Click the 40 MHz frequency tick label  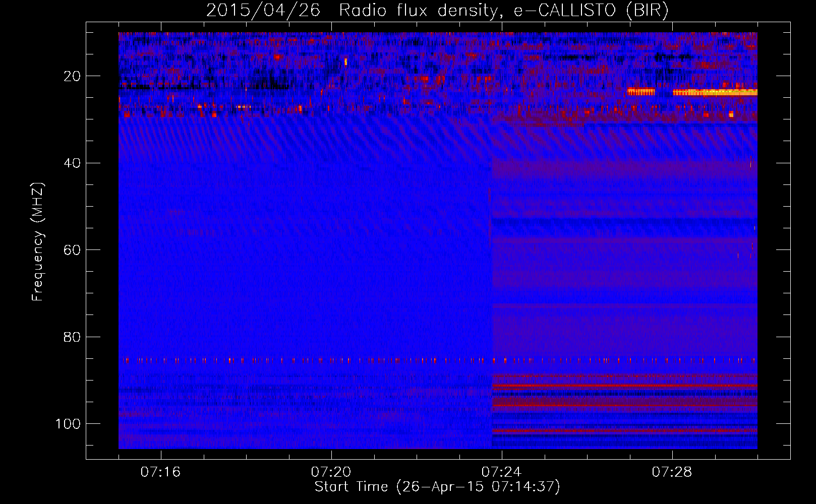tap(72, 163)
